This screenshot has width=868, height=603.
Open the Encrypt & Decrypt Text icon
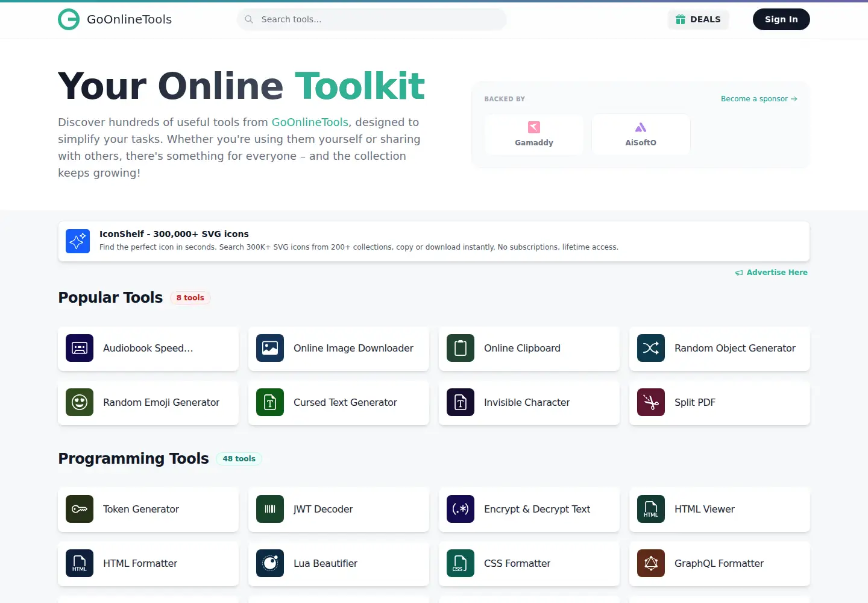461,509
